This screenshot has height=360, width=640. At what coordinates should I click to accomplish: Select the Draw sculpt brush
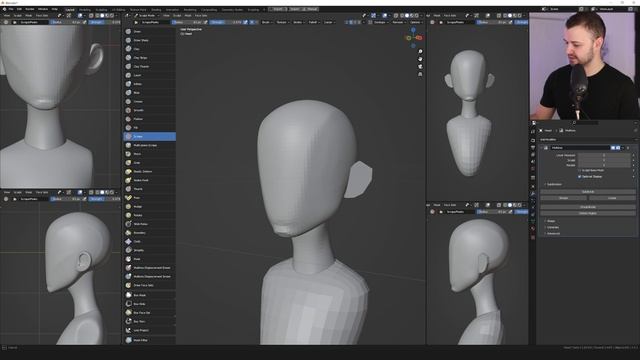pyautogui.click(x=149, y=31)
